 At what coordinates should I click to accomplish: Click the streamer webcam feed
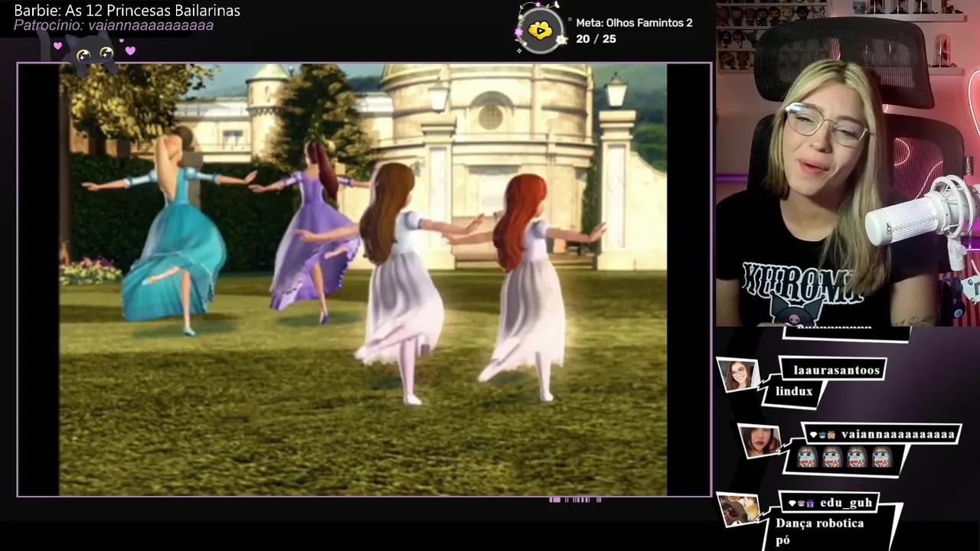point(848,163)
